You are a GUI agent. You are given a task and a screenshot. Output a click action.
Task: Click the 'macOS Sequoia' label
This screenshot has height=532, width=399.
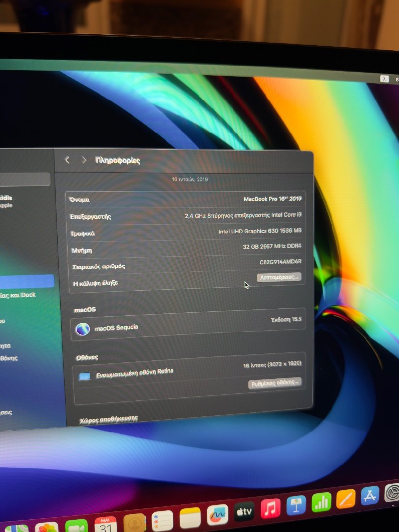116,328
